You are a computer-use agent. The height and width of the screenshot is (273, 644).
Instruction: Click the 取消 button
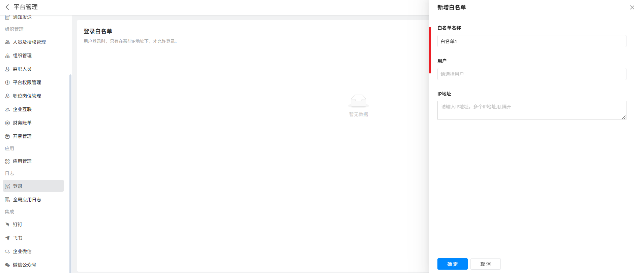[x=485, y=264]
